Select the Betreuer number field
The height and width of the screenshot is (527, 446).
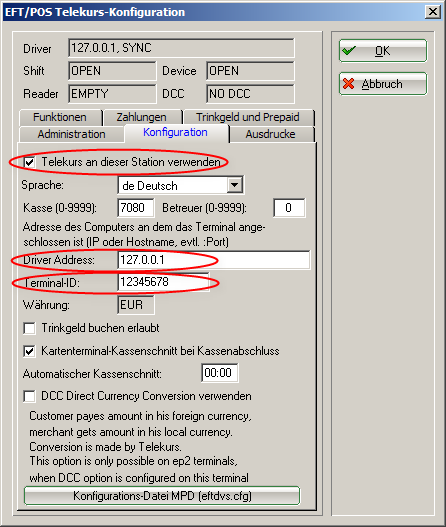[289, 208]
